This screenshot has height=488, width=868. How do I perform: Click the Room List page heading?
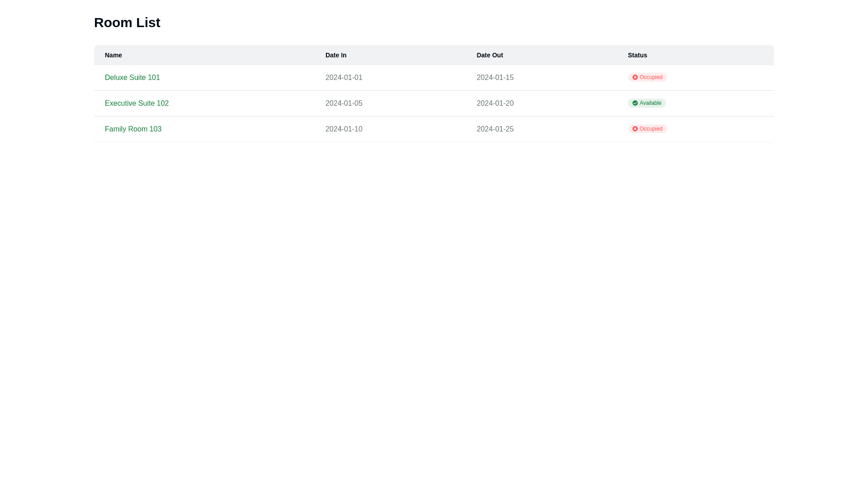pyautogui.click(x=127, y=23)
